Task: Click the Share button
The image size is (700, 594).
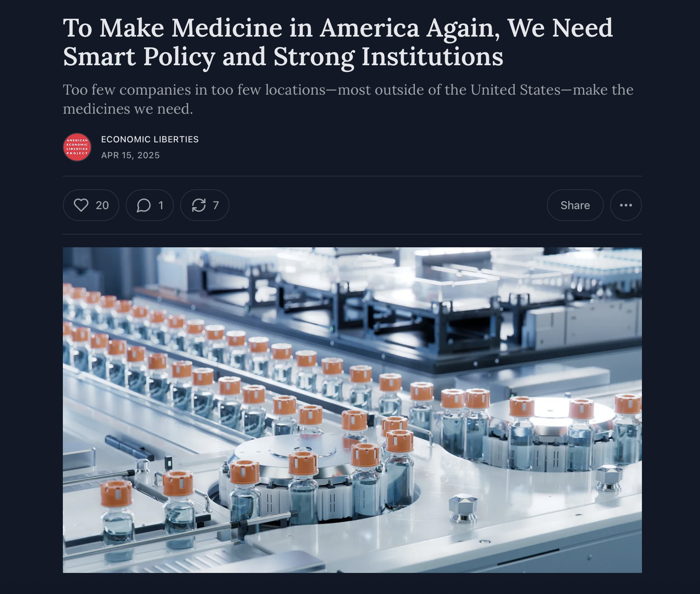Action: point(575,205)
